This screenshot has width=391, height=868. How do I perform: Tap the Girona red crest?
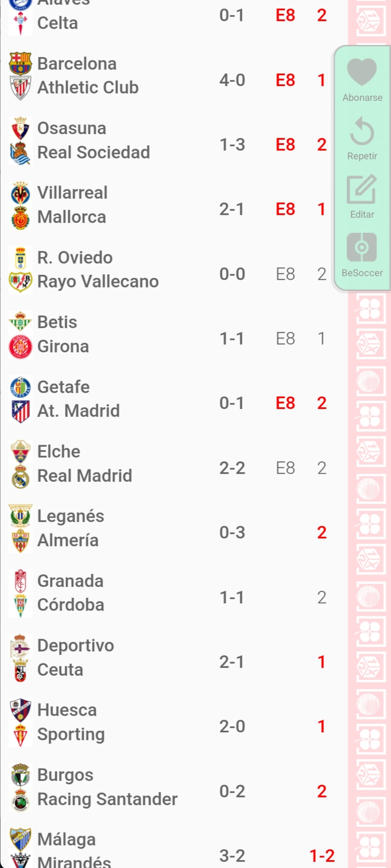coord(20,346)
